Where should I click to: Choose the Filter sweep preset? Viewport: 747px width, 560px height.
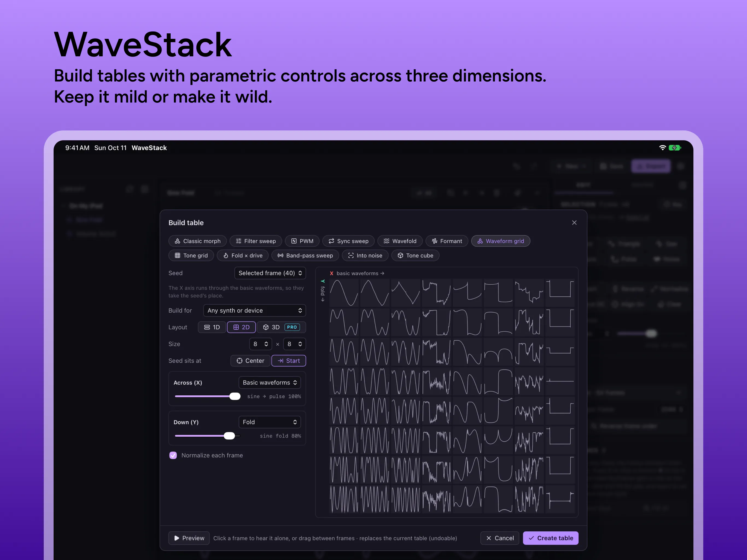(256, 241)
